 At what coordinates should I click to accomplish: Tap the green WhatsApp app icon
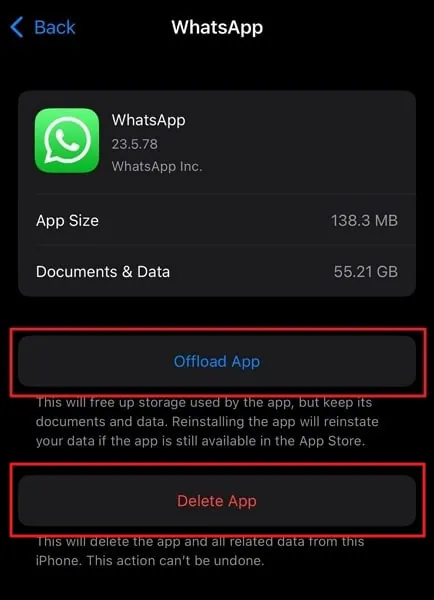pos(67,140)
